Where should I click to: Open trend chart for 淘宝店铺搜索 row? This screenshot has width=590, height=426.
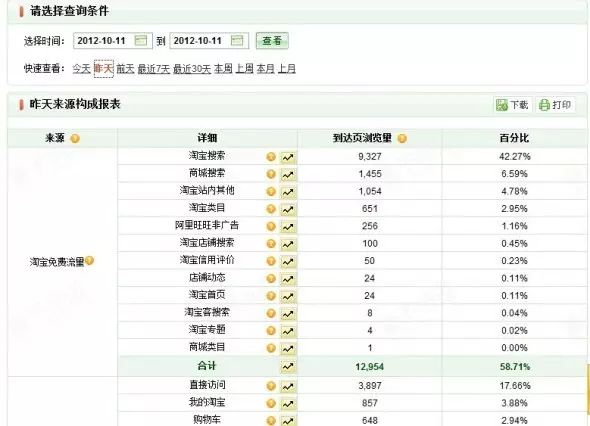[288, 244]
